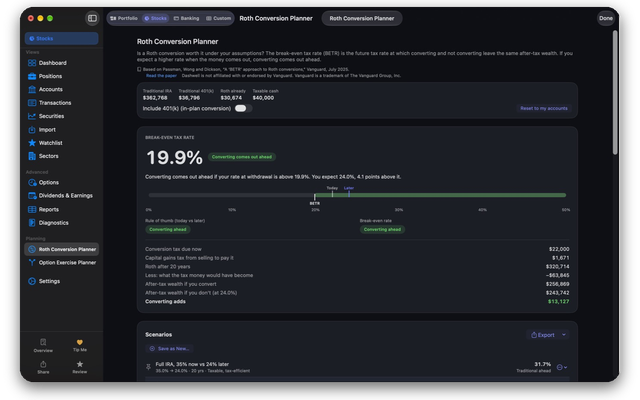Switch to the Custom tab
The height and width of the screenshot is (400, 640).
pos(218,18)
